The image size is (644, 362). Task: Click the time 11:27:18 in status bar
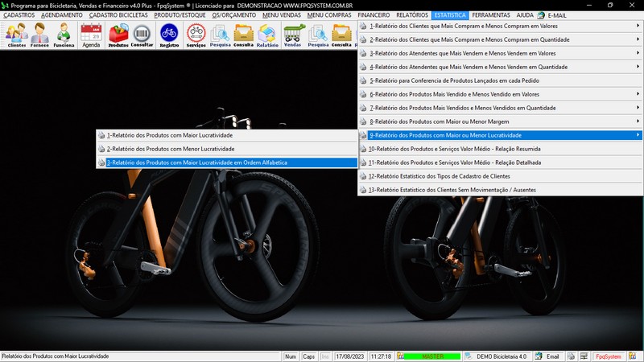click(x=381, y=356)
